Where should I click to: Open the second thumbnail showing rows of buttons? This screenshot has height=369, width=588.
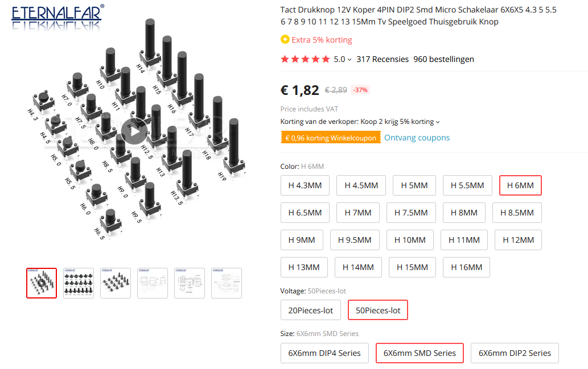click(x=79, y=283)
